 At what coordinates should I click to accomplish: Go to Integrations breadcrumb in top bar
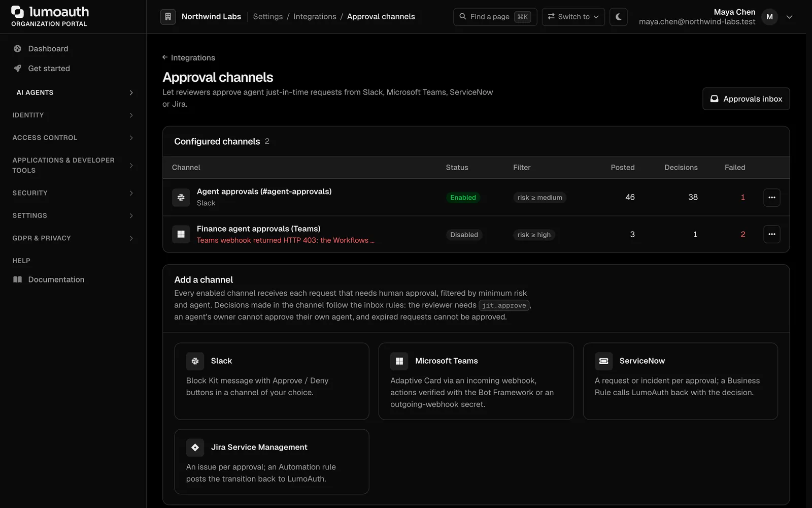coord(315,17)
